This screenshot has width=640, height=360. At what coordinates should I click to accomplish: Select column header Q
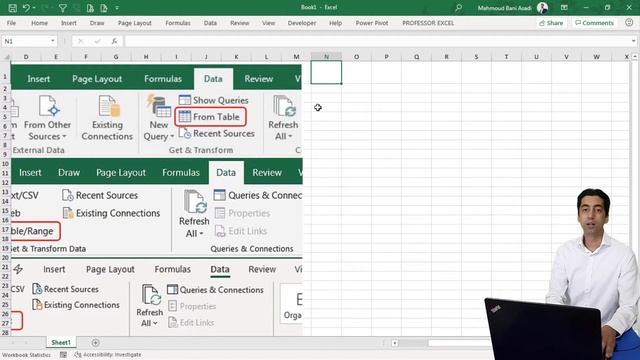click(416, 57)
